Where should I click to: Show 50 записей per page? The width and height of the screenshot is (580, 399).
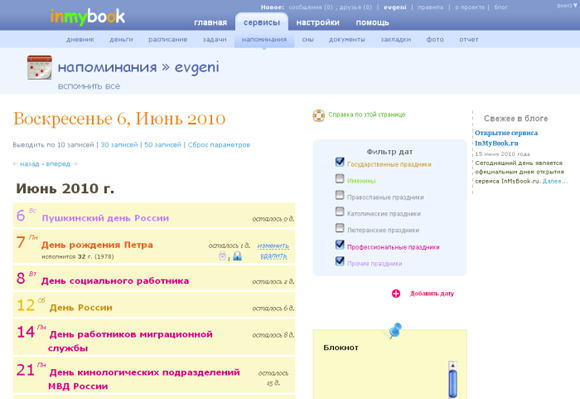[x=163, y=145]
